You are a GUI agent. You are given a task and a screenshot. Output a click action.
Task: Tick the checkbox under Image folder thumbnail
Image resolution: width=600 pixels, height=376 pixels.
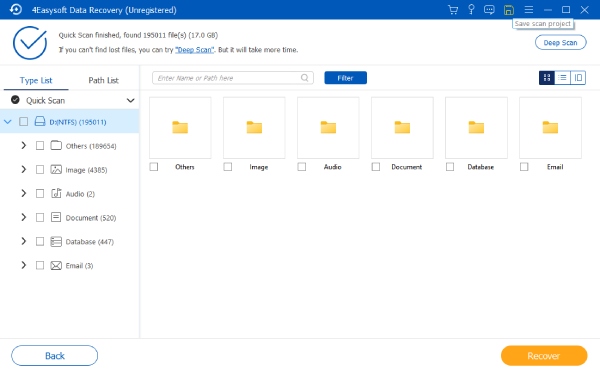click(228, 167)
